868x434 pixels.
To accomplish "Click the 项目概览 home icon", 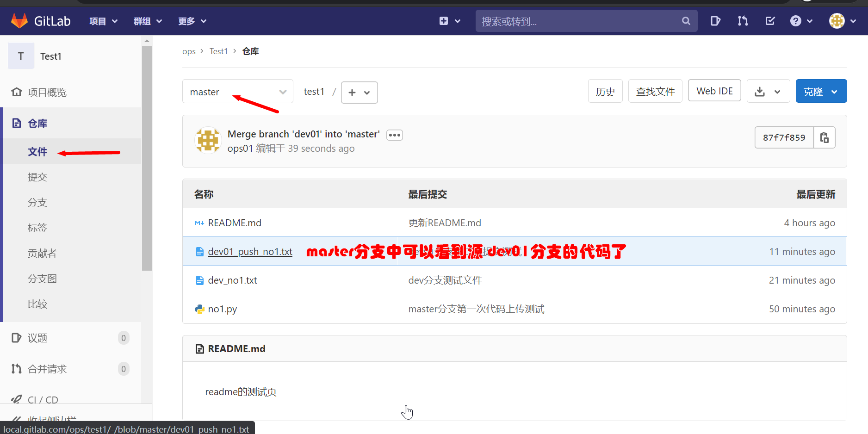I will [x=17, y=92].
